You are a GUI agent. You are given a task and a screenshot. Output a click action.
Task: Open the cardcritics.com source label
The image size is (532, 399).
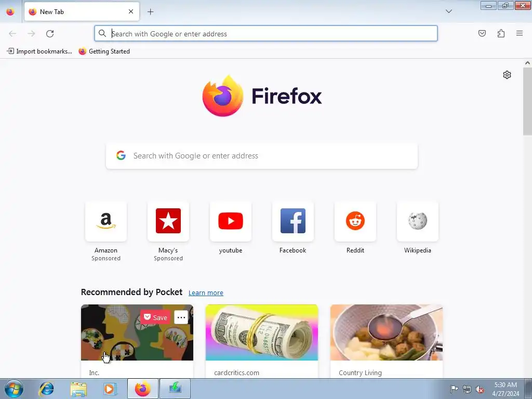pyautogui.click(x=236, y=373)
